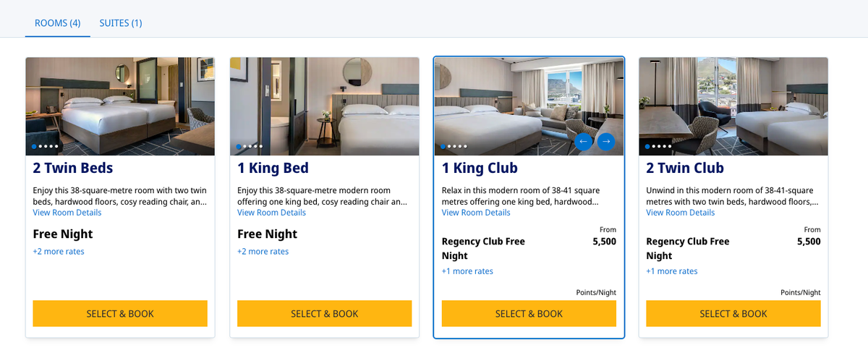
Task: Click the previous image arrow on 1 King Club
Action: click(x=584, y=142)
